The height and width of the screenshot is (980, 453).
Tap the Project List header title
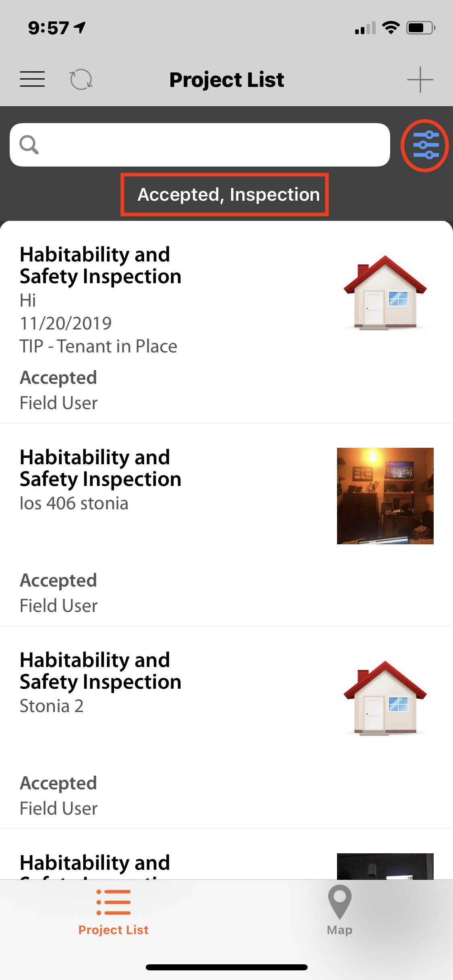click(x=227, y=79)
